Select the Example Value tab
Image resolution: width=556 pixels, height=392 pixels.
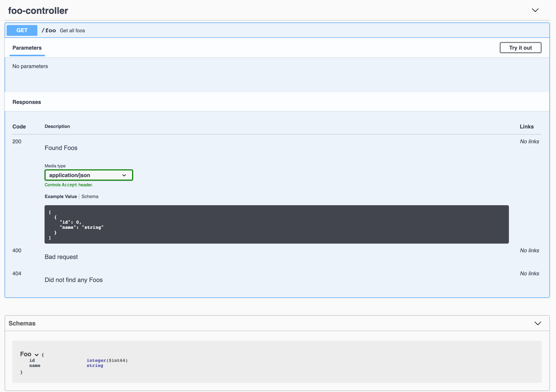61,196
